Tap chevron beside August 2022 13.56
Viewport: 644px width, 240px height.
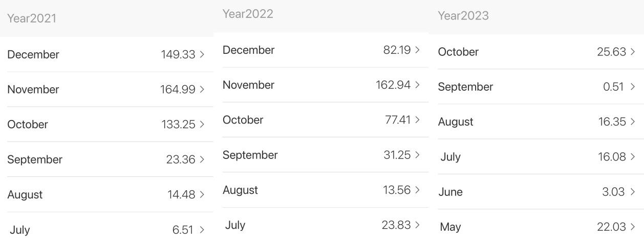coord(418,190)
